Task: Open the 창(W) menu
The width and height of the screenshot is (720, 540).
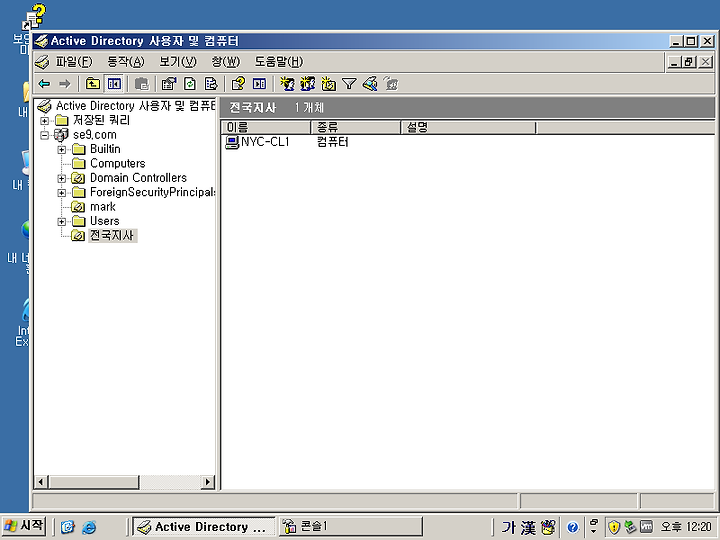Action: click(x=225, y=62)
